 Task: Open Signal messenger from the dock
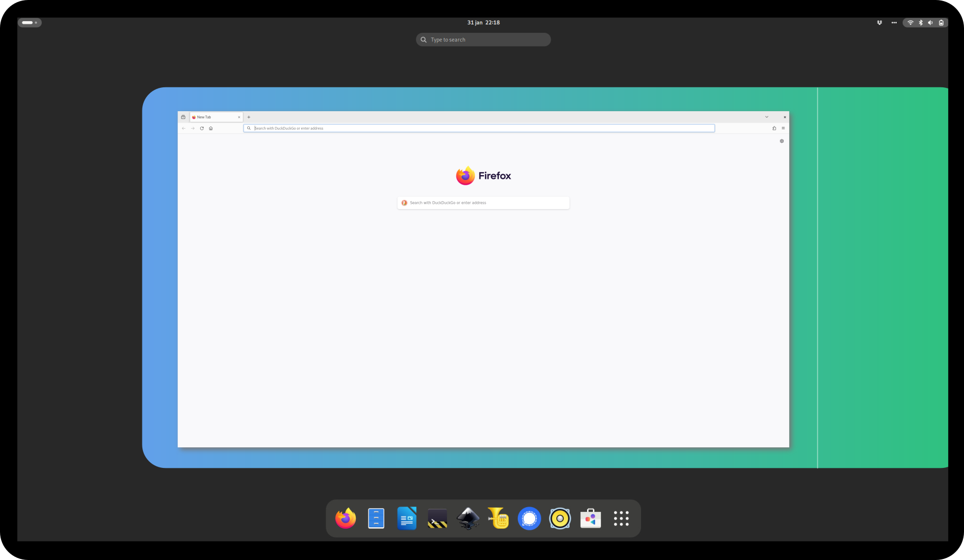click(529, 518)
